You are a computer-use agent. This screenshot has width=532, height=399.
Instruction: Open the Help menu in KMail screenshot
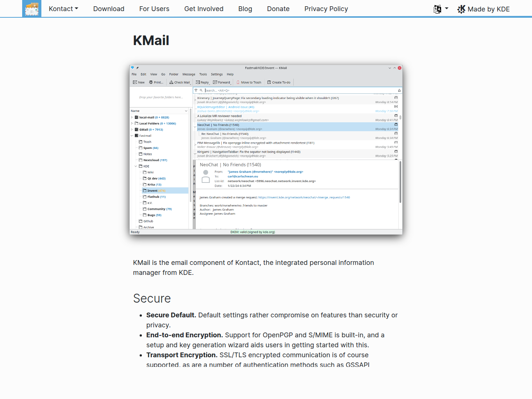pyautogui.click(x=230, y=74)
